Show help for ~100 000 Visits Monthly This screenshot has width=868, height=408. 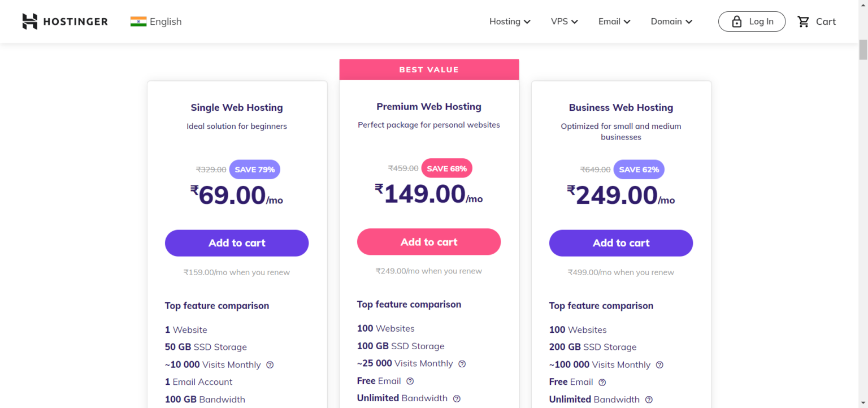click(659, 364)
